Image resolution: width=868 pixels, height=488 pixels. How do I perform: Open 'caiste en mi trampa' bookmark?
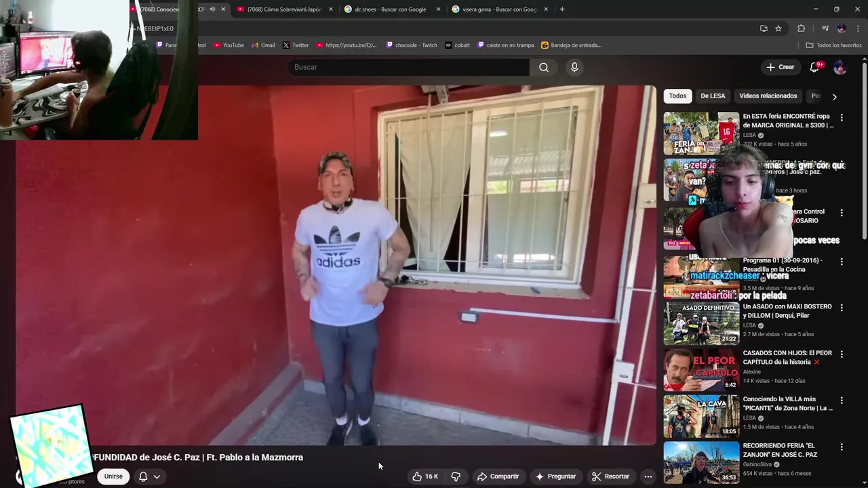pyautogui.click(x=506, y=45)
